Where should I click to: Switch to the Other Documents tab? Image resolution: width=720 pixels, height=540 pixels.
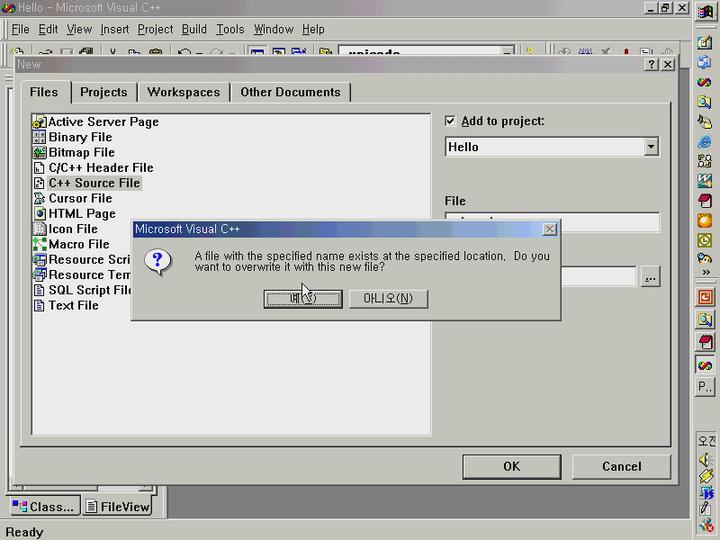(x=291, y=92)
